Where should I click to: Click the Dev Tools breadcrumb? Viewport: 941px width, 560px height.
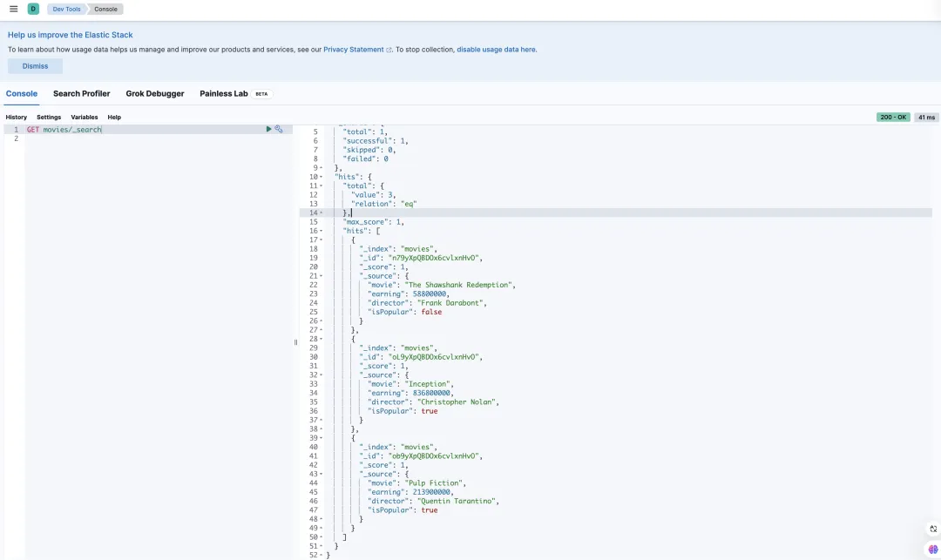tap(65, 9)
